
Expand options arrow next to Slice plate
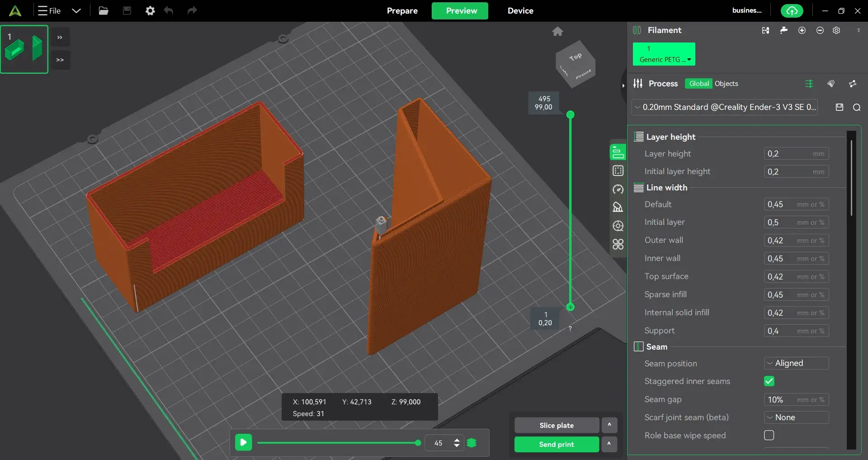(609, 425)
